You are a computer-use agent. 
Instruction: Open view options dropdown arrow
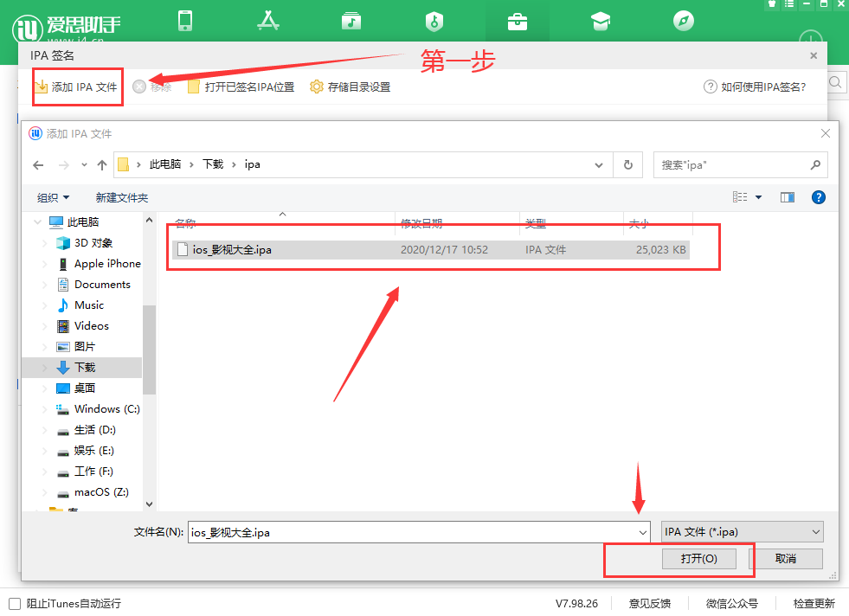click(x=759, y=197)
